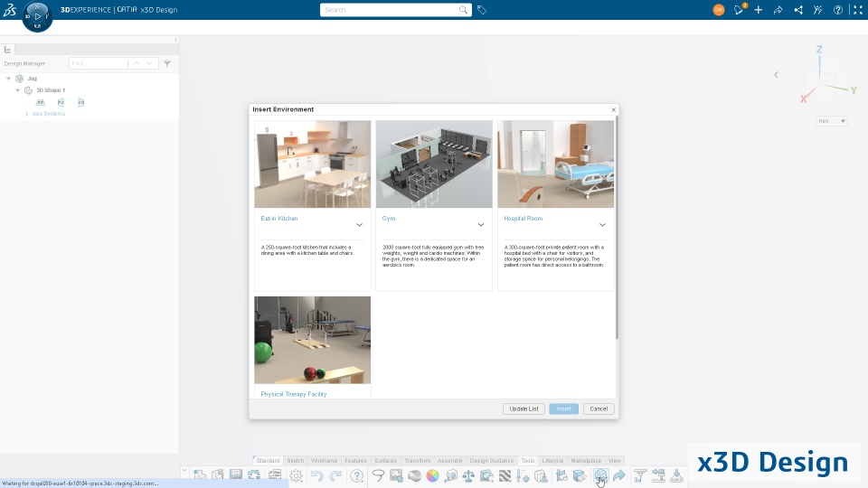The width and height of the screenshot is (868, 488).
Task: Open the mm units dropdown
Action: pos(832,121)
